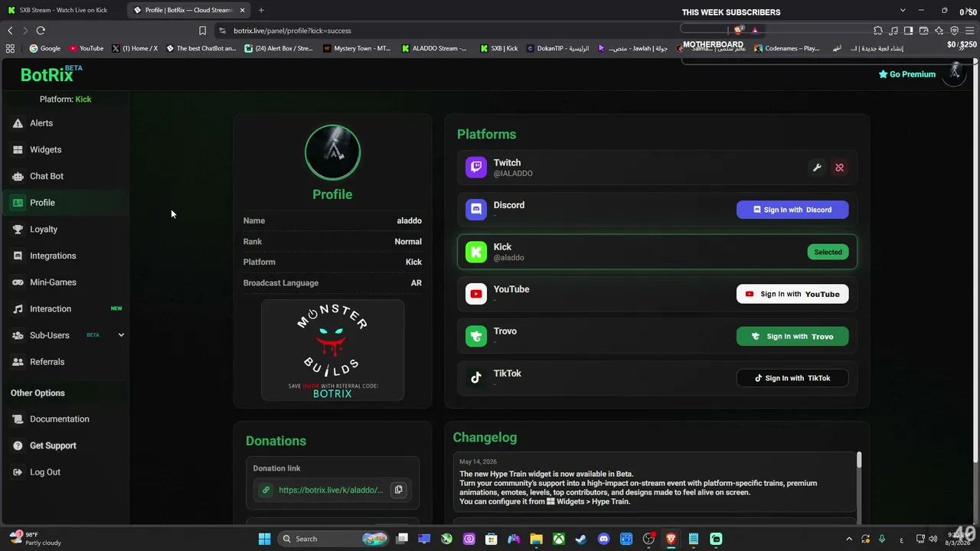Viewport: 980px width, 551px height.
Task: Open a new browser tab
Action: pos(261,10)
